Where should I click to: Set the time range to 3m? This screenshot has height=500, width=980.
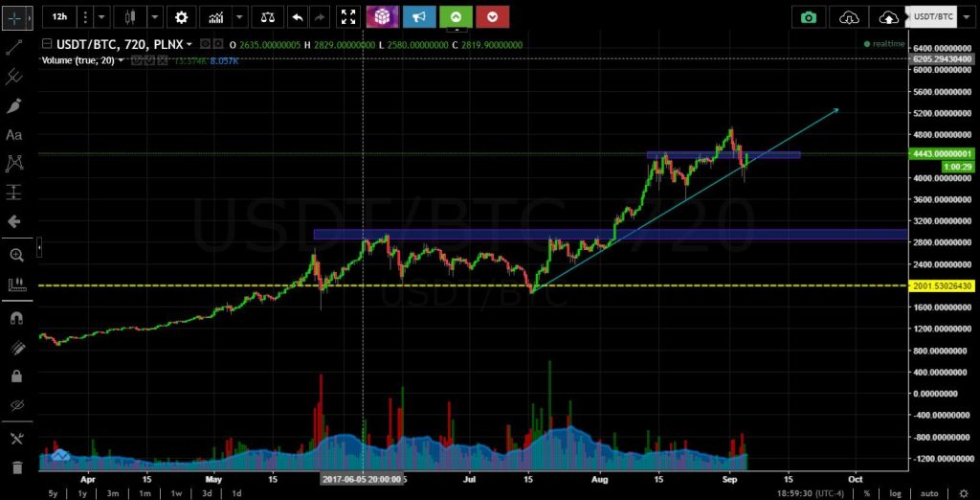point(112,492)
